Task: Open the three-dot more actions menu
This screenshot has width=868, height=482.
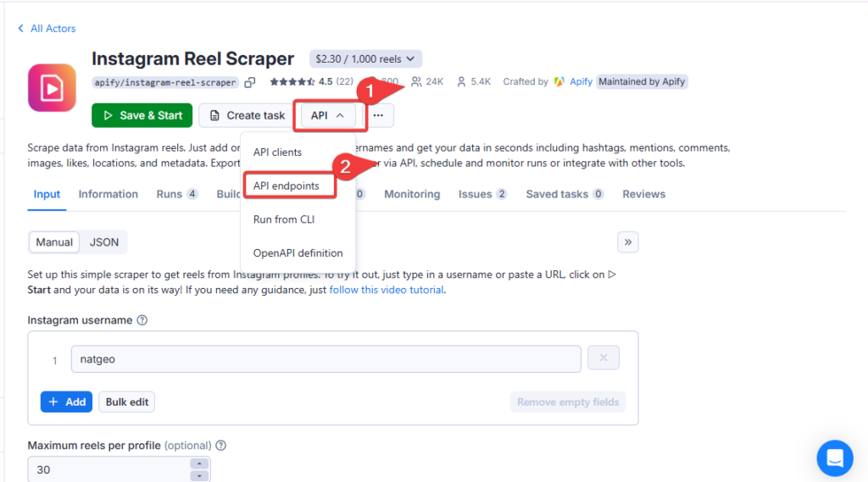Action: tap(378, 115)
